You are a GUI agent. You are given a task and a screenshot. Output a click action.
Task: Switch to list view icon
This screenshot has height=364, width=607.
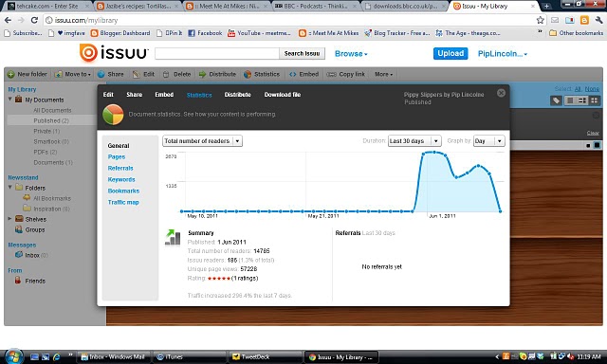coord(570,100)
